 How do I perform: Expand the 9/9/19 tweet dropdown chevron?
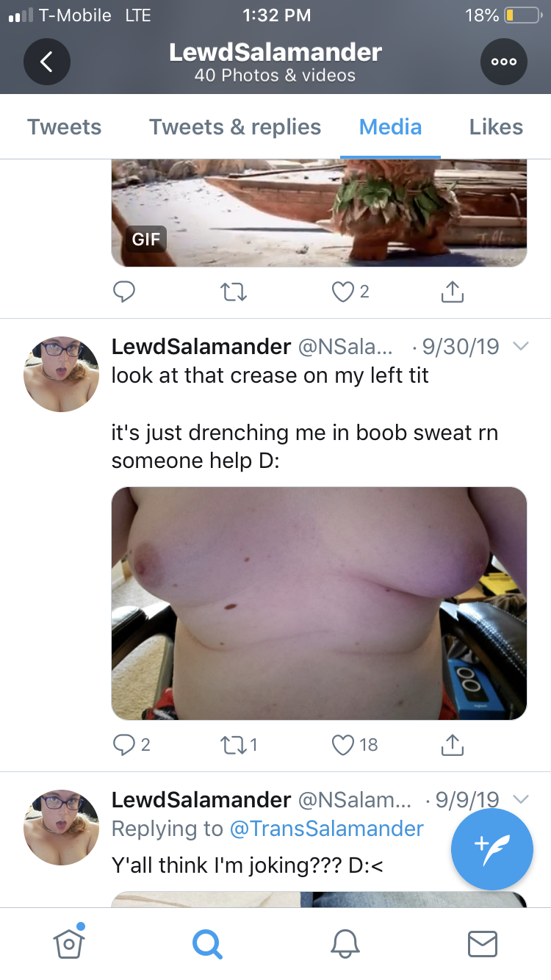[520, 799]
